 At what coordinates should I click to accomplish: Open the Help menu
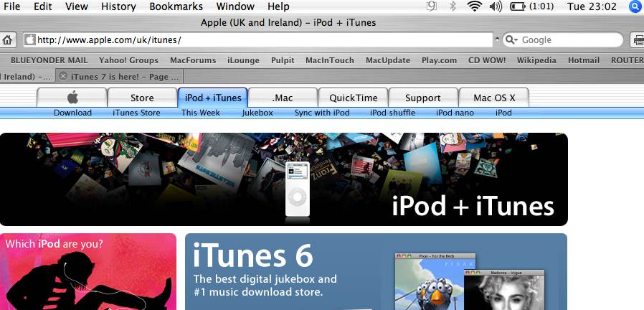(x=278, y=6)
